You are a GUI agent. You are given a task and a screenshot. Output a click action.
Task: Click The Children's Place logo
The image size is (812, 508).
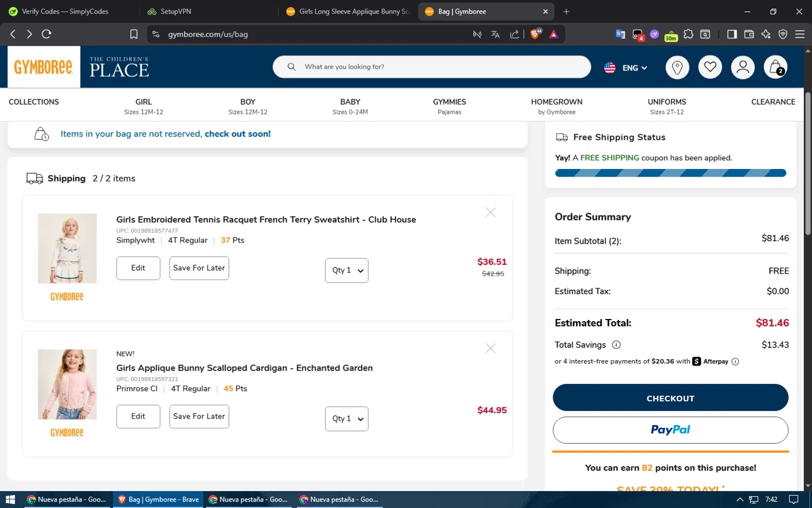pyautogui.click(x=119, y=67)
